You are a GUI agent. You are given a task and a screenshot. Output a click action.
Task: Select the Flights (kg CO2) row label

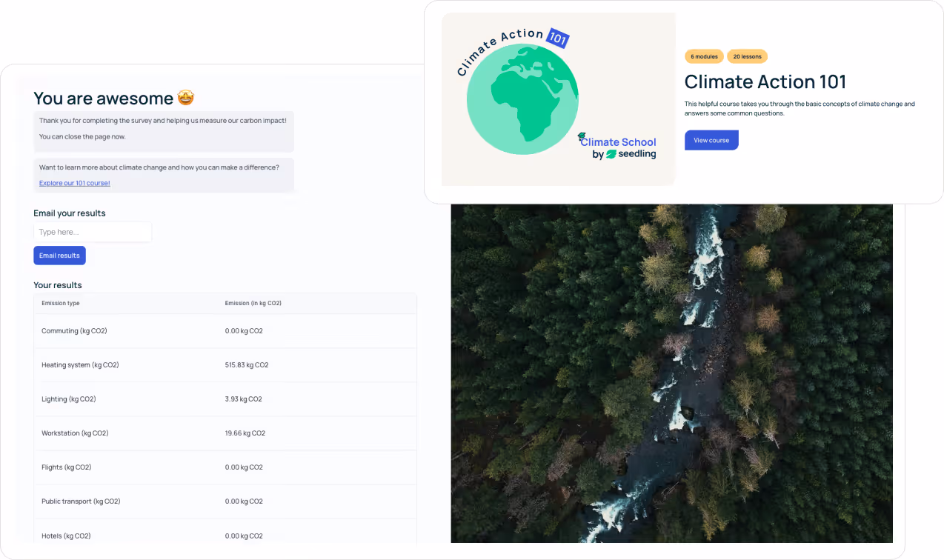[x=67, y=467]
